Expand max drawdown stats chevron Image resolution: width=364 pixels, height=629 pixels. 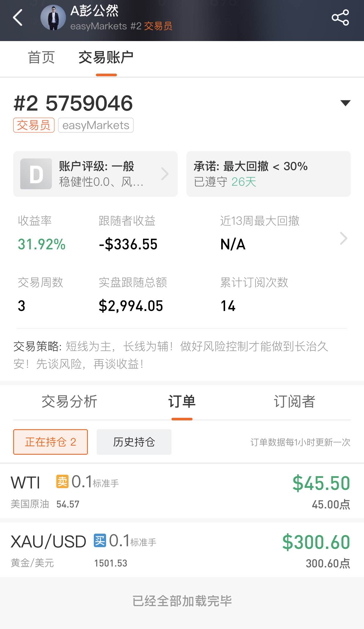click(x=343, y=238)
